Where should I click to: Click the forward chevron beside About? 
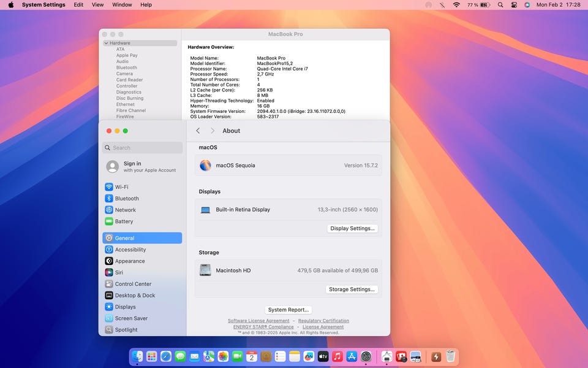[x=213, y=131]
